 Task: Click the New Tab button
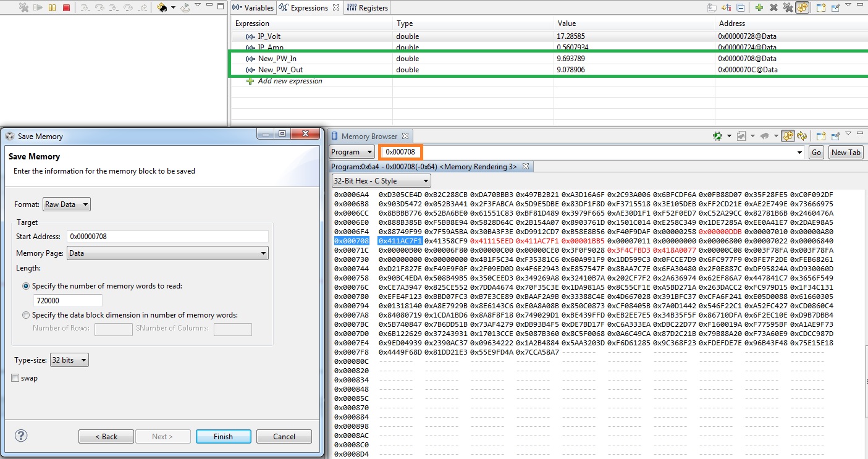[846, 152]
